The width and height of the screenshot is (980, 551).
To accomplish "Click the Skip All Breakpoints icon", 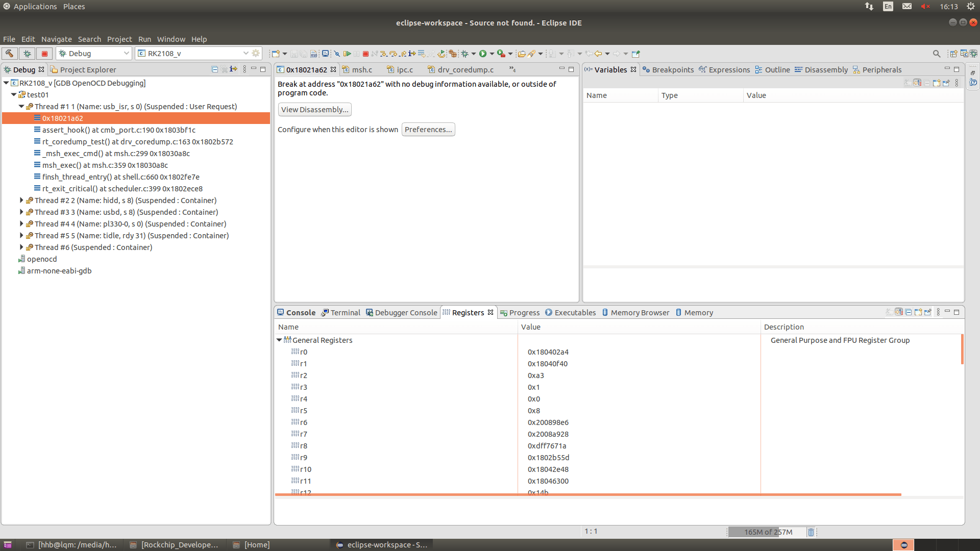I will [337, 54].
